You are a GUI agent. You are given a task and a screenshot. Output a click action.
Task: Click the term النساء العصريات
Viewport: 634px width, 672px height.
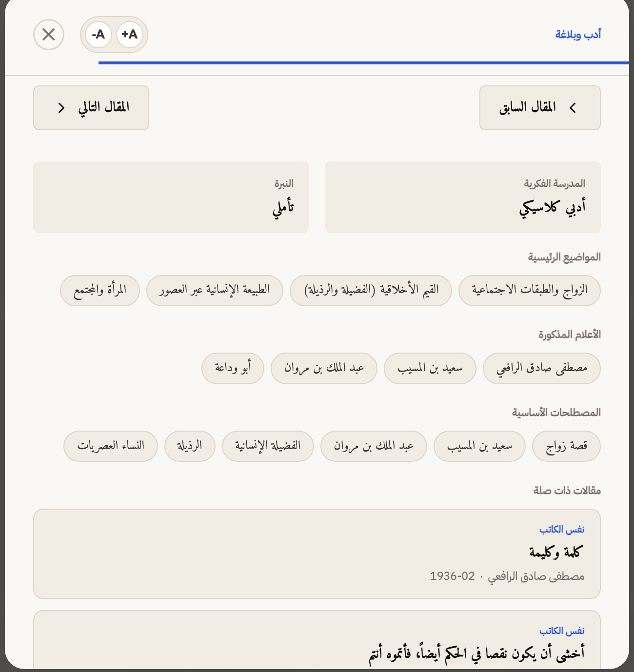(x=110, y=446)
